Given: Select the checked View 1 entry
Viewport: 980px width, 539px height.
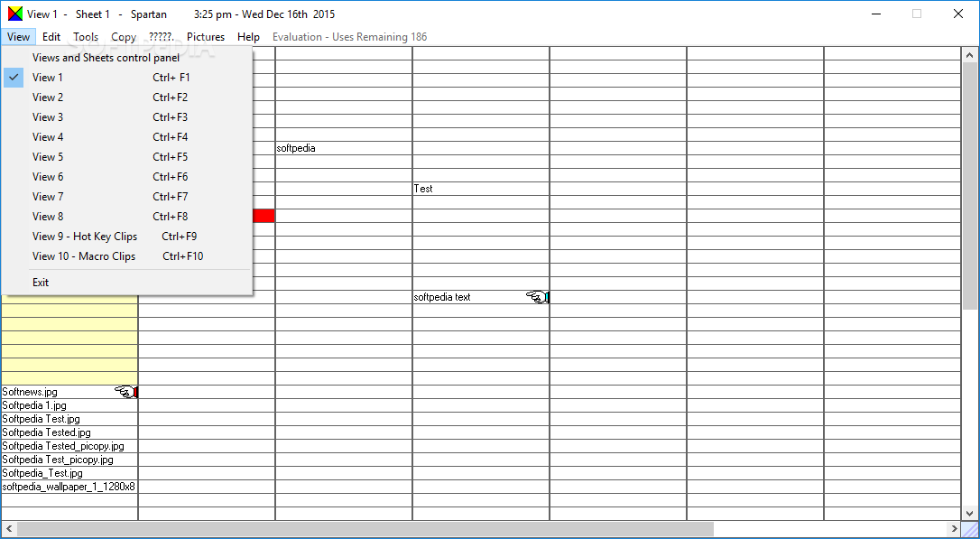Looking at the screenshot, I should tap(127, 78).
